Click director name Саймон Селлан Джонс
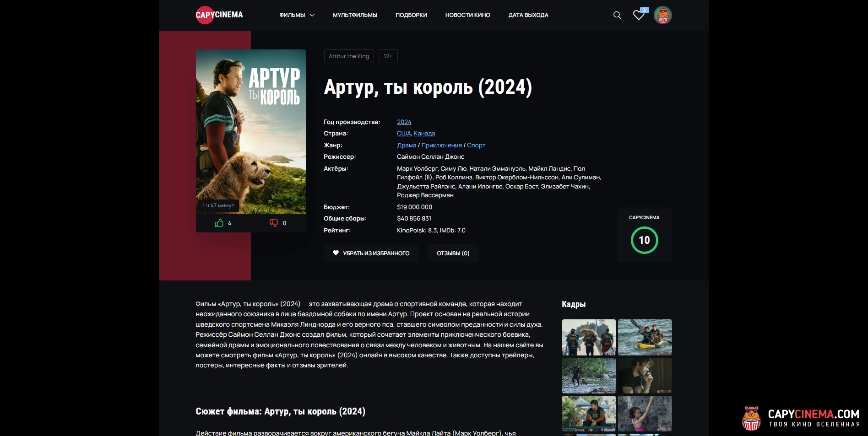The height and width of the screenshot is (436, 868). click(430, 156)
